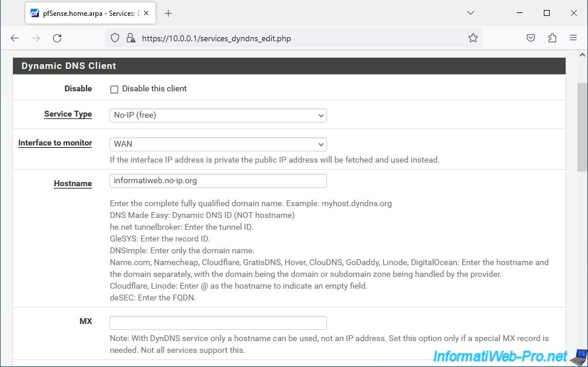Click the 'MX' field label

click(86, 321)
